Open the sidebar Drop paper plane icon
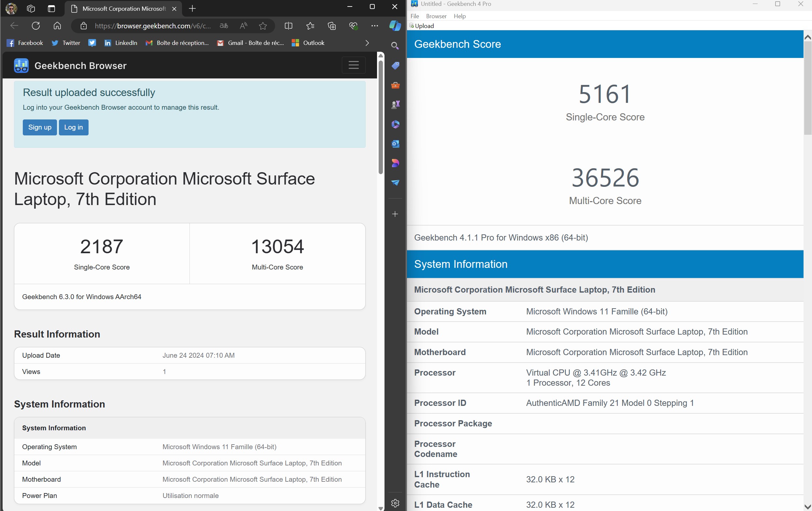Image resolution: width=812 pixels, height=511 pixels. 395,183
